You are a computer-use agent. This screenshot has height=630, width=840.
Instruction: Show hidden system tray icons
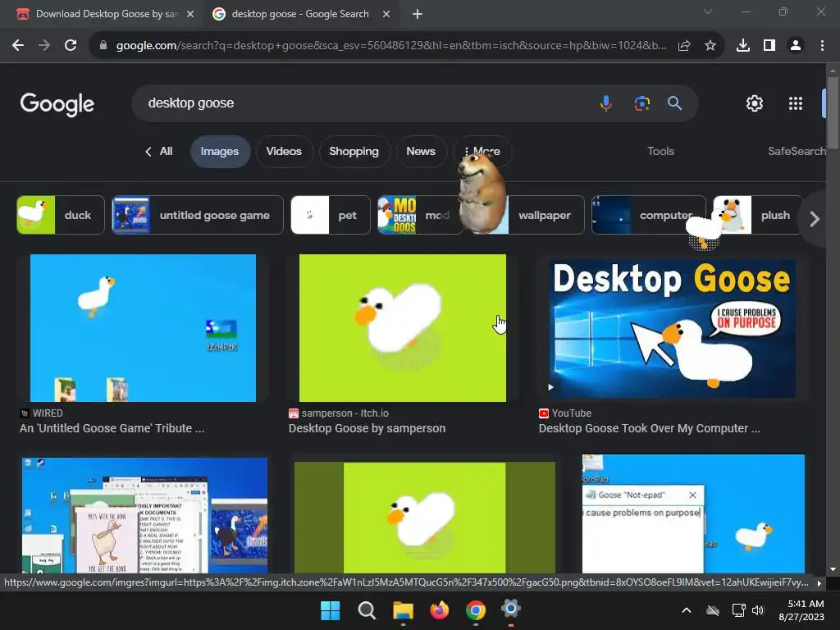click(687, 610)
